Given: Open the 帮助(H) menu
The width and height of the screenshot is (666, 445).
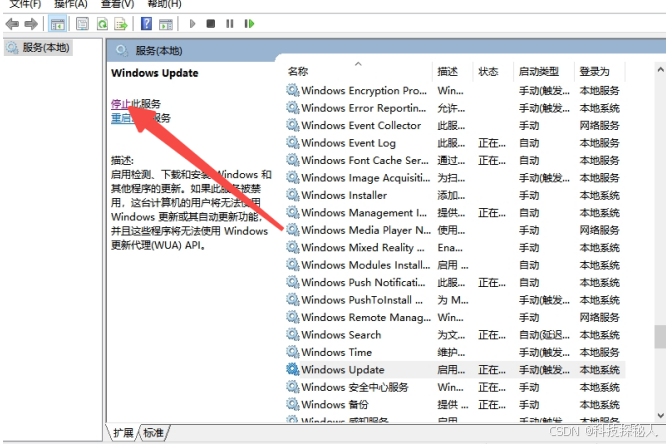Looking at the screenshot, I should (164, 4).
